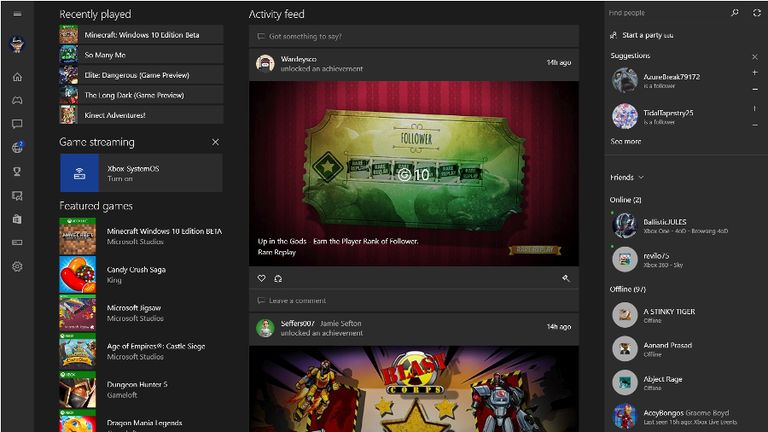Add TidalTapestry25 as a friend

[x=755, y=108]
